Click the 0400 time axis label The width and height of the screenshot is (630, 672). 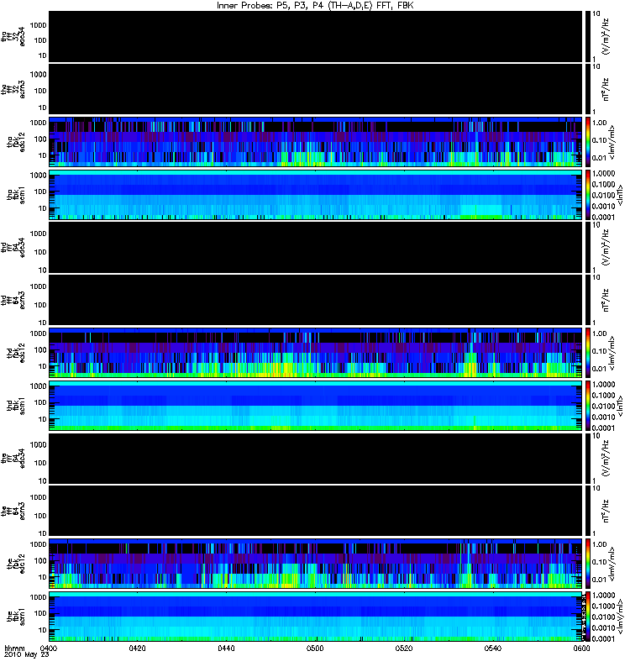49,648
